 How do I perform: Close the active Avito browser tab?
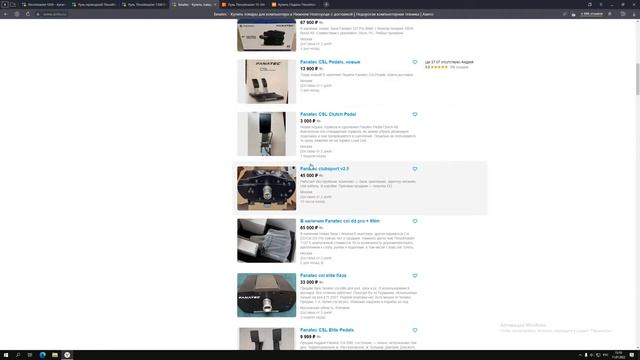215,4
